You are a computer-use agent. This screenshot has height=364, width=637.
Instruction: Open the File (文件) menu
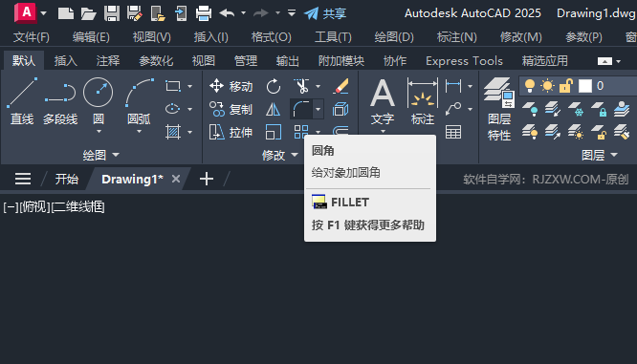click(x=32, y=37)
